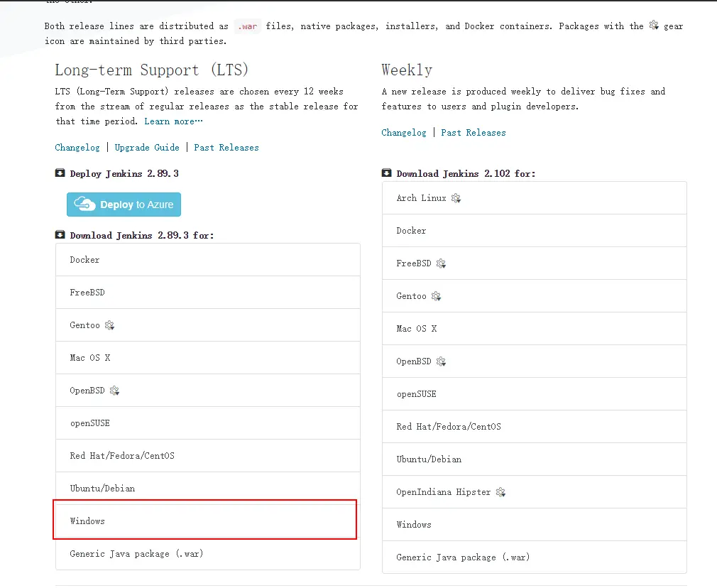The height and width of the screenshot is (588, 717).
Task: Open the Upgrade Guide link
Action: tap(147, 147)
